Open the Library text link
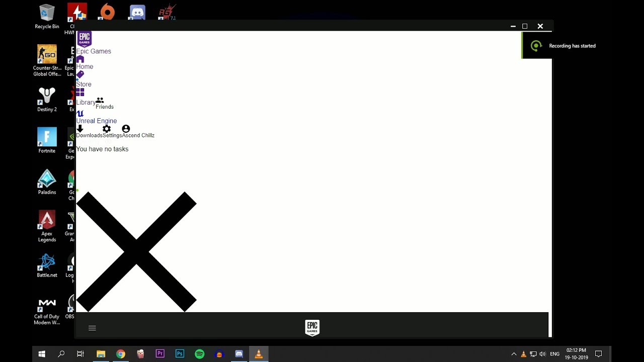This screenshot has height=362, width=644. click(x=86, y=103)
